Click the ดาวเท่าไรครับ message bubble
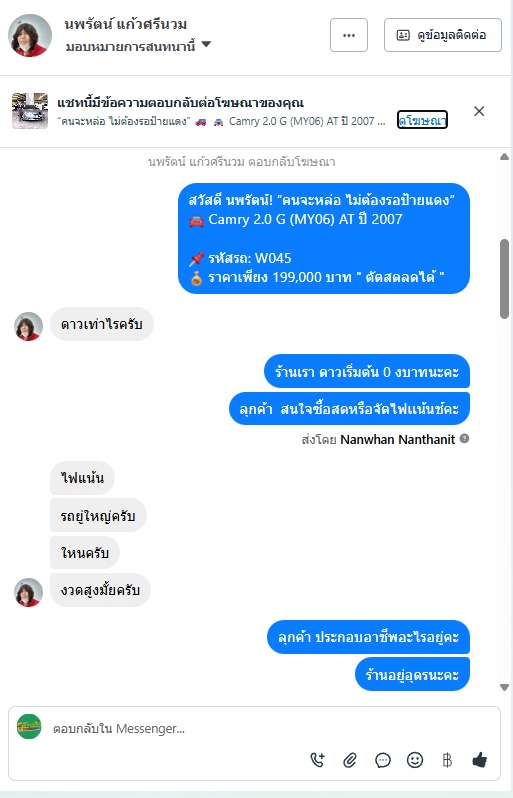The height and width of the screenshot is (798, 513). point(102,324)
